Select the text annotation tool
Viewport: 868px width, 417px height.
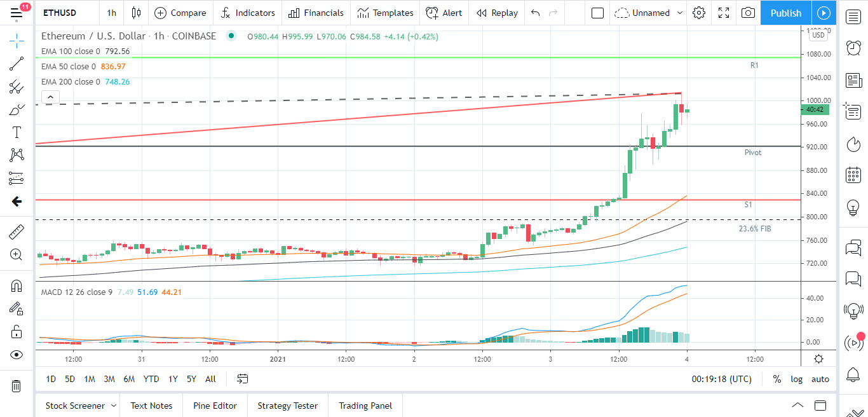pyautogui.click(x=17, y=132)
